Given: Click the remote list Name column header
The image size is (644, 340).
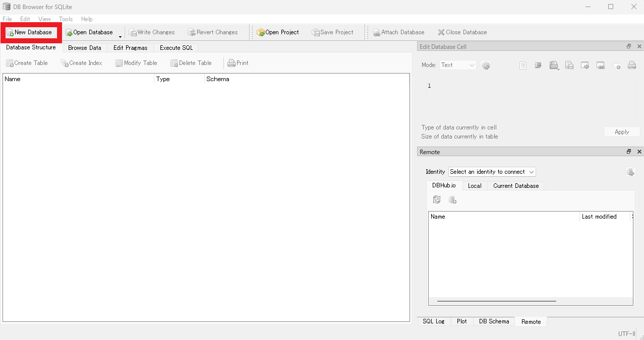Looking at the screenshot, I should coord(504,217).
